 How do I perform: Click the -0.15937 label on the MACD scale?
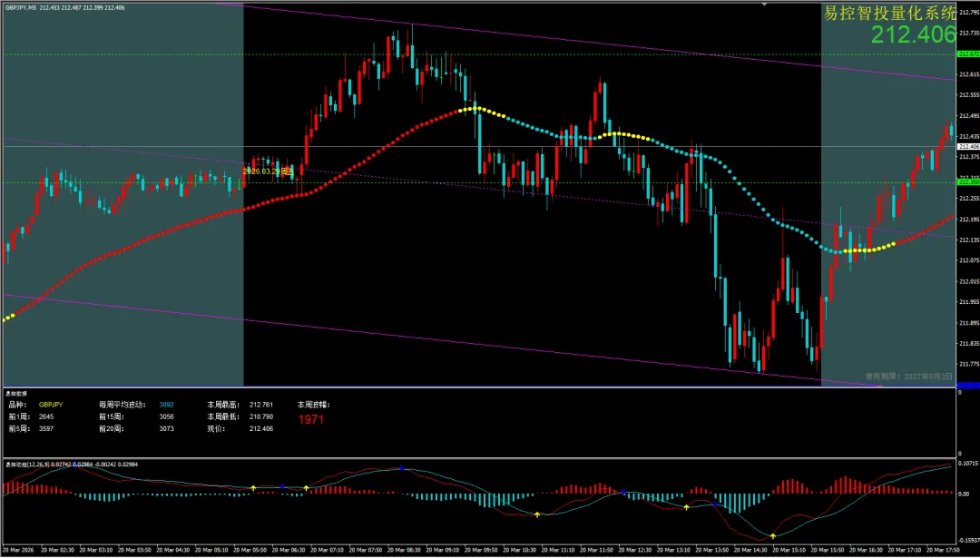pos(969,540)
